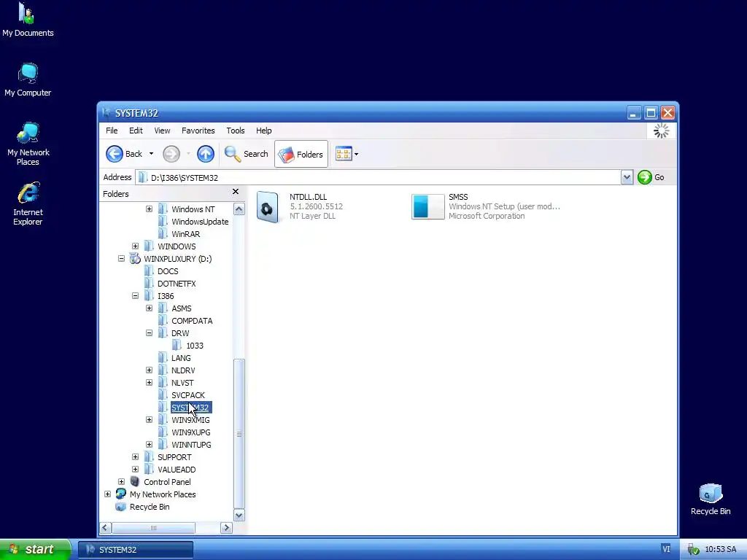Expand the NLVST folder node
This screenshot has width=747, height=560.
click(149, 382)
